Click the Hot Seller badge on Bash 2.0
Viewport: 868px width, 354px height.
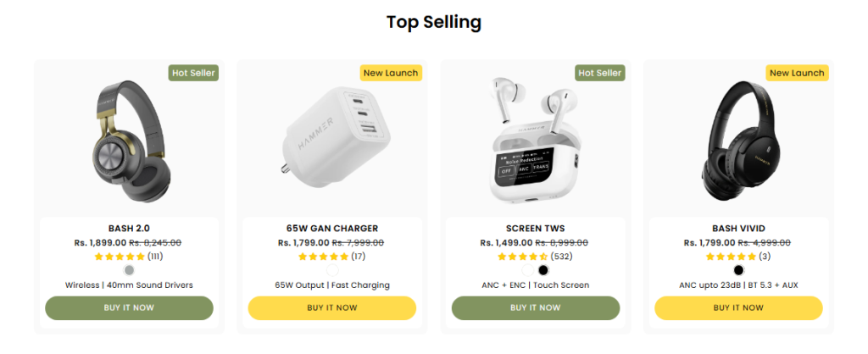pyautogui.click(x=194, y=73)
